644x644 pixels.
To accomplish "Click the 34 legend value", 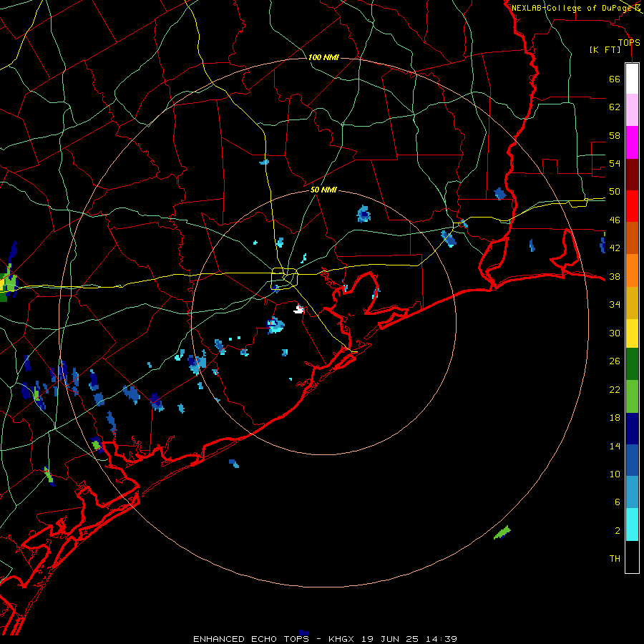I will tap(615, 305).
